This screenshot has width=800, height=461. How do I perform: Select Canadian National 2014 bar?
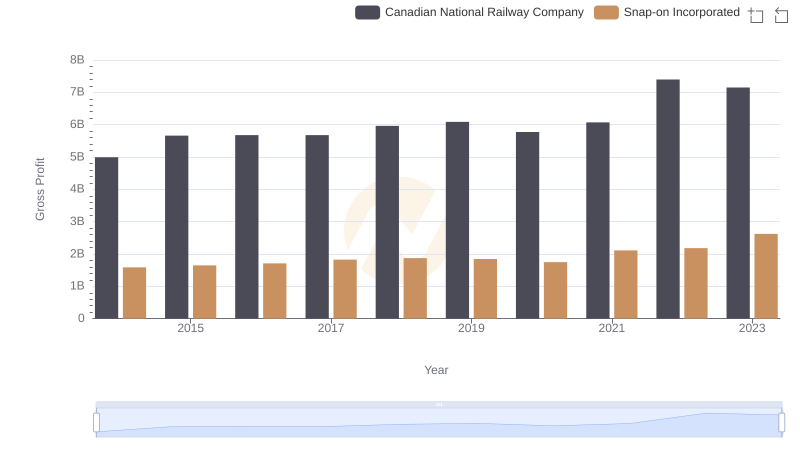107,238
